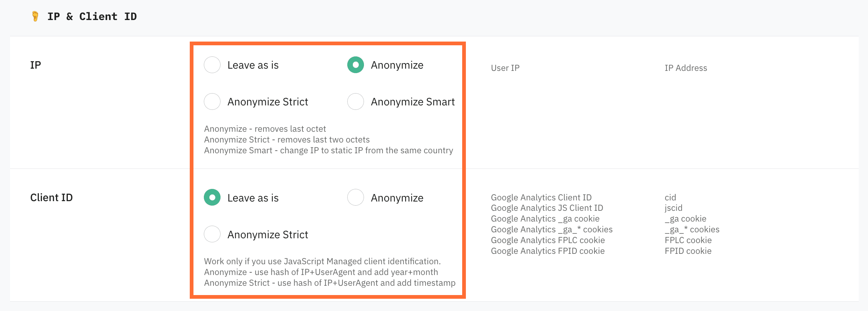Viewport: 868px width, 311px height.
Task: Click the 'jscid' parameter name
Action: click(673, 208)
